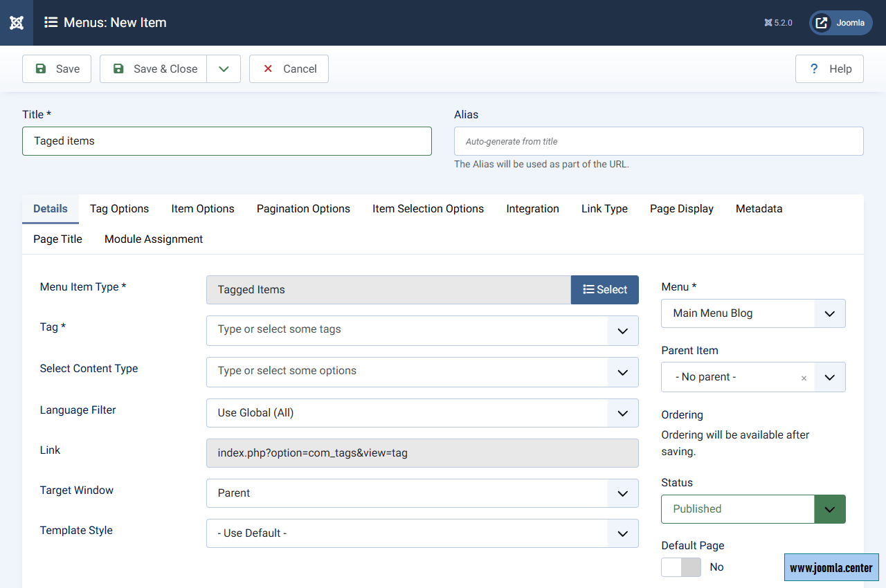Open the Integration tab
The image size is (886, 588).
[532, 209]
